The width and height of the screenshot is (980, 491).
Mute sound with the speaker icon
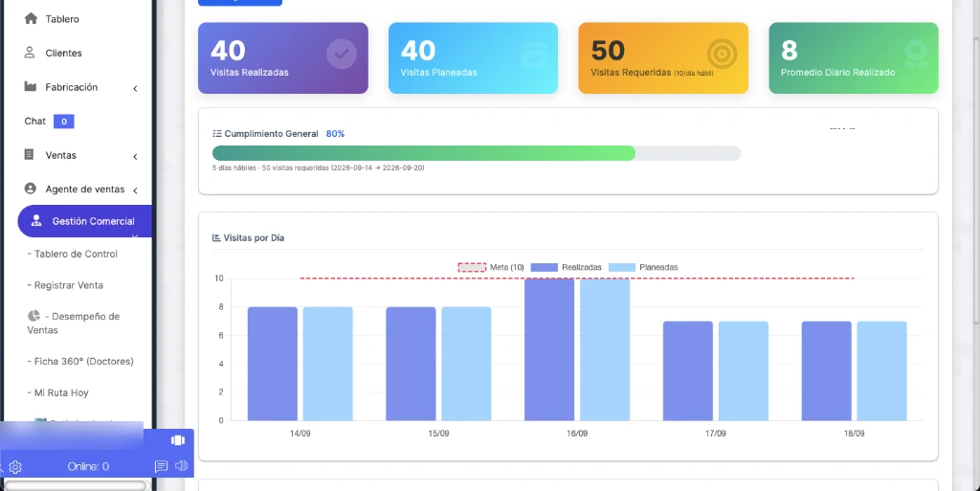(x=181, y=465)
